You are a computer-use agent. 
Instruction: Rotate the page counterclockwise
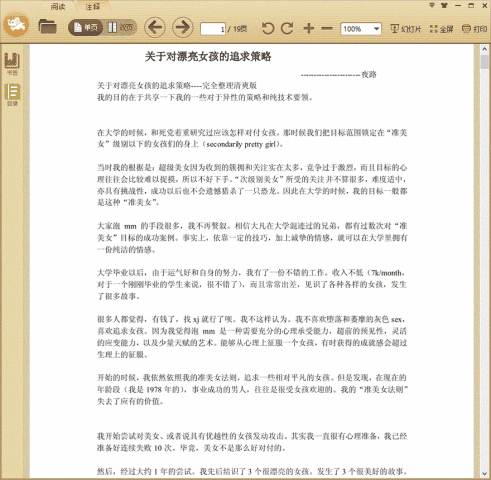pos(268,29)
